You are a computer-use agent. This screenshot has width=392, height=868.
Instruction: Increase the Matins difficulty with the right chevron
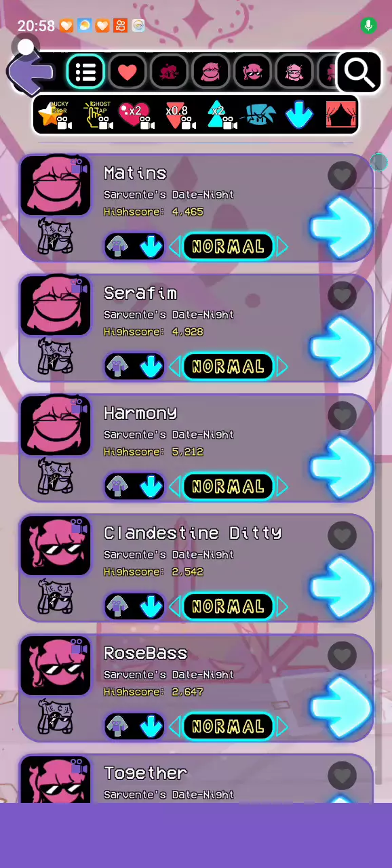[x=282, y=247]
